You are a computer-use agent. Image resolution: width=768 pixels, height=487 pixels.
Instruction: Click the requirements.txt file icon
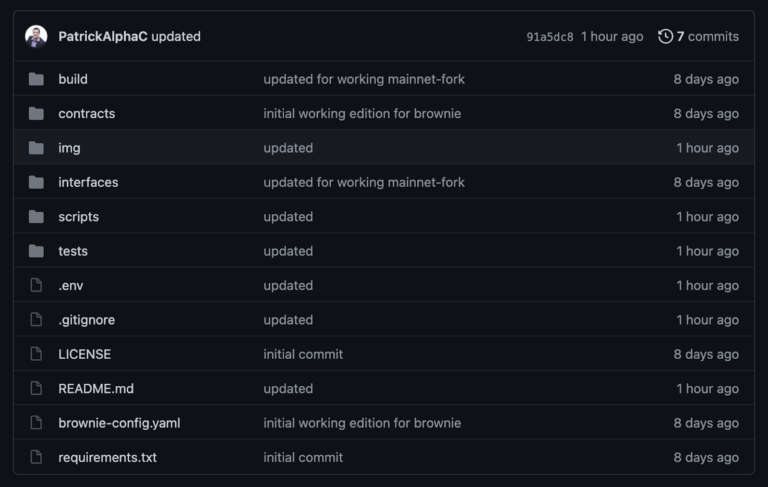tap(37, 457)
